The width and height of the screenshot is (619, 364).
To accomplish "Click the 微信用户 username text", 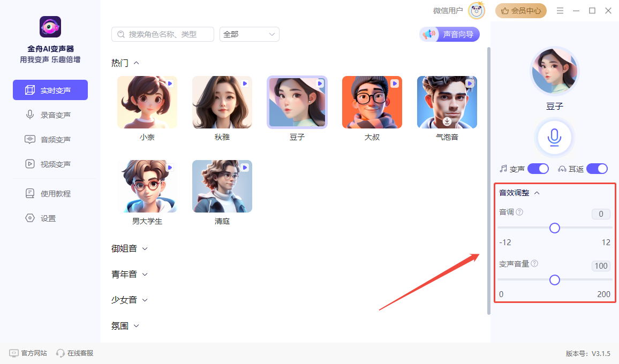I will pos(448,11).
